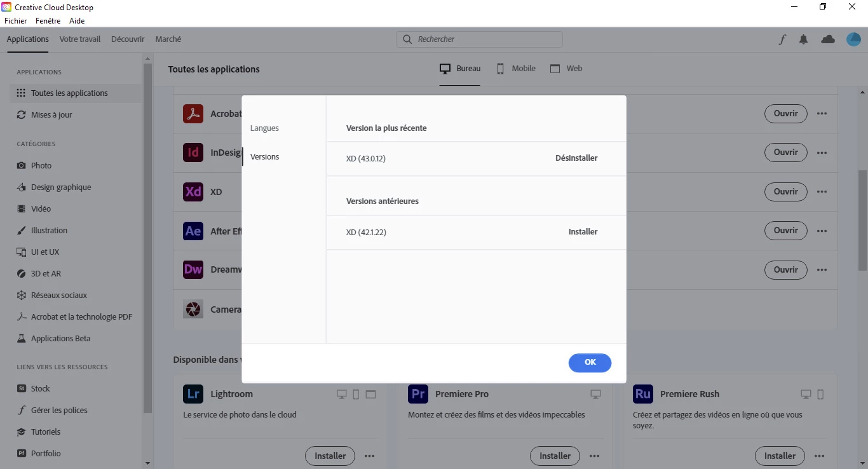Click the main content vertical scrollbar
868x469 pixels.
point(862,219)
